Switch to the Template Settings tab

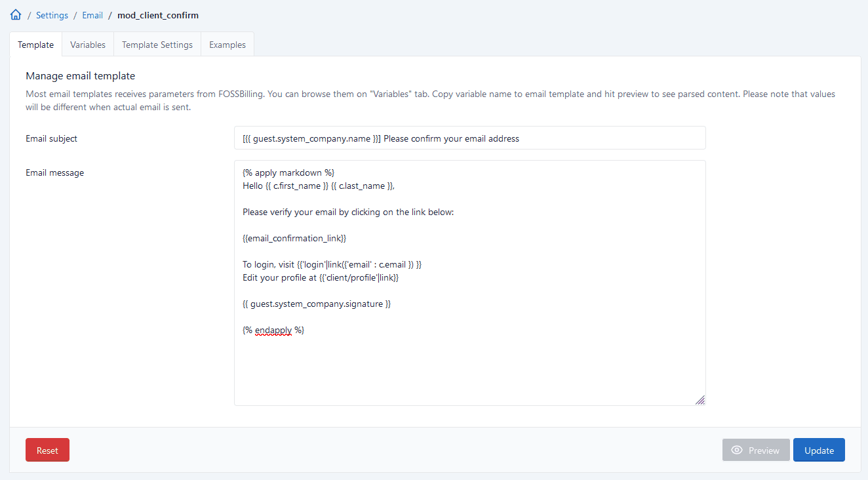157,44
